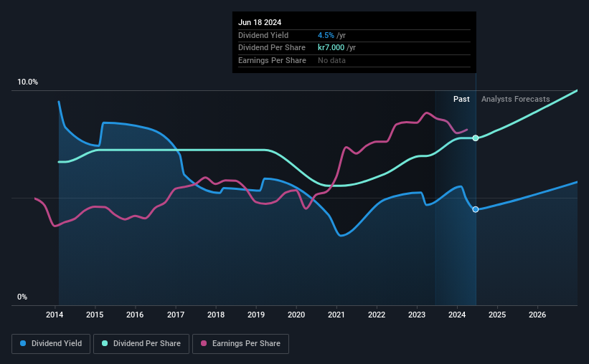The image size is (589, 364).
Task: Click the tooltip Dividend Per Share row label
Action: (272, 48)
